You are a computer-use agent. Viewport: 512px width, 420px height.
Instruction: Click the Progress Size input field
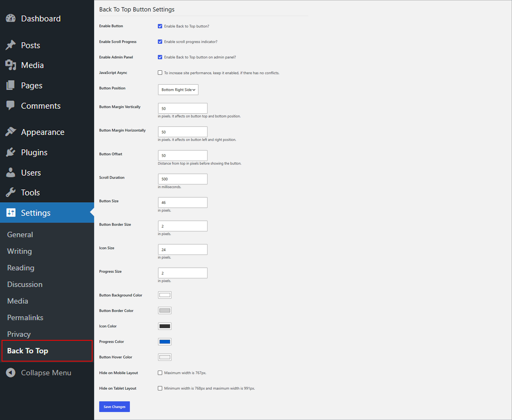[x=183, y=273]
